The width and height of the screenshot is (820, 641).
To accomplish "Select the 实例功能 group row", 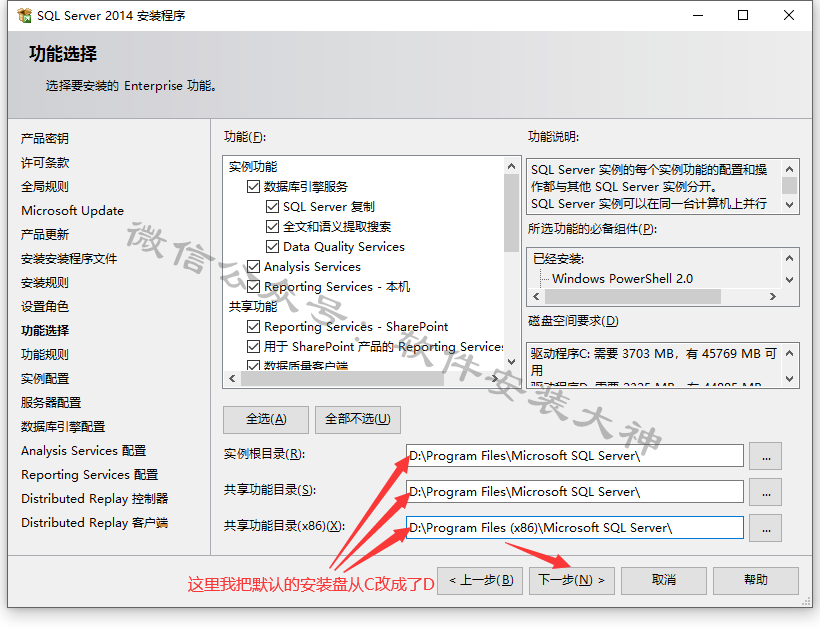I will pos(253,167).
